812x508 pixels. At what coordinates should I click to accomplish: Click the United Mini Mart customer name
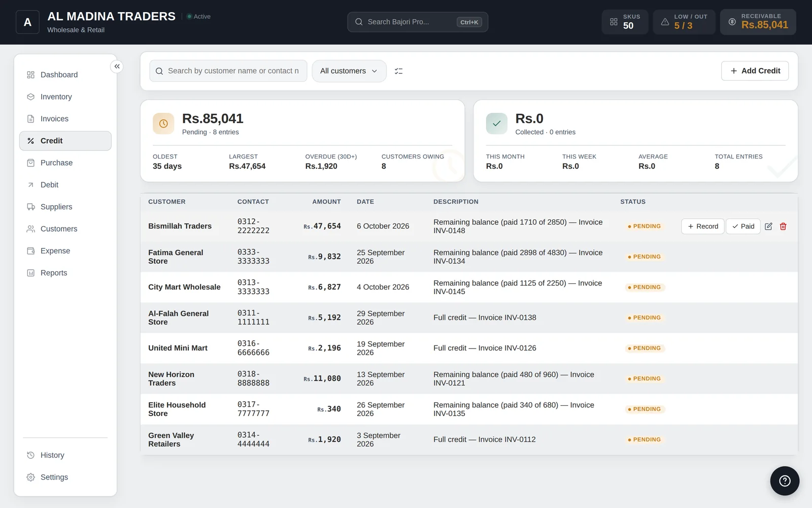coord(178,348)
